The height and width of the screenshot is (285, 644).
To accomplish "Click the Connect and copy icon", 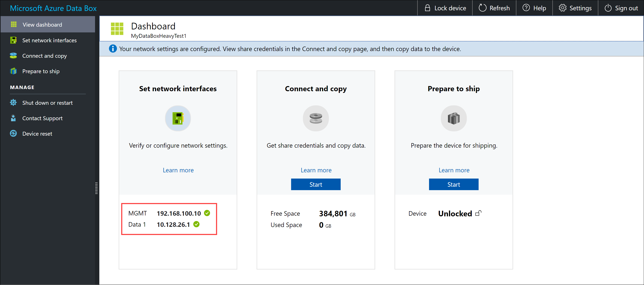I will click(316, 118).
